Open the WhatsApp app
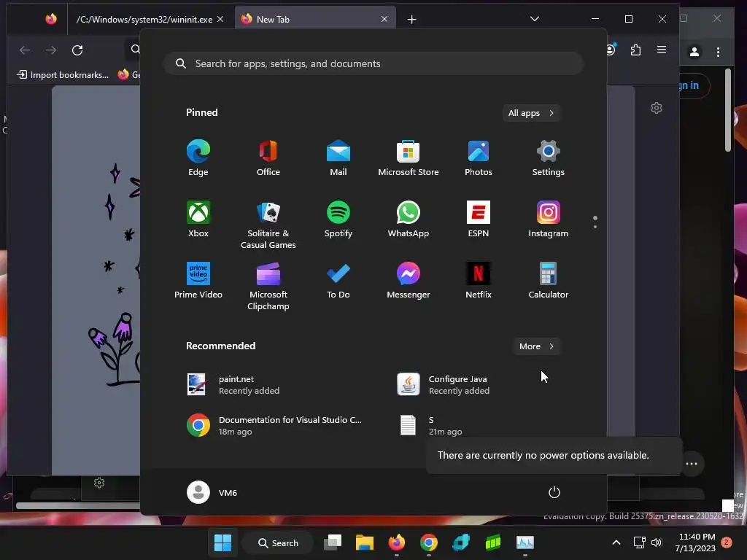Viewport: 747px width, 560px height. tap(409, 219)
